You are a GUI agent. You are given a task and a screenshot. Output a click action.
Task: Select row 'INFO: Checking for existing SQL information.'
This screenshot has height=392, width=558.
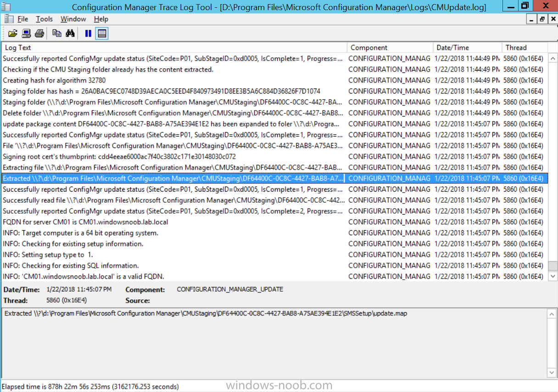pyautogui.click(x=274, y=265)
